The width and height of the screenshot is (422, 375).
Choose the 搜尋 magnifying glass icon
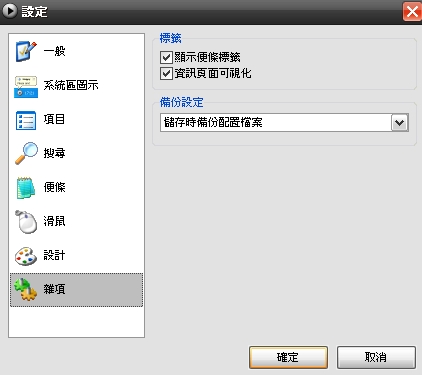point(26,153)
